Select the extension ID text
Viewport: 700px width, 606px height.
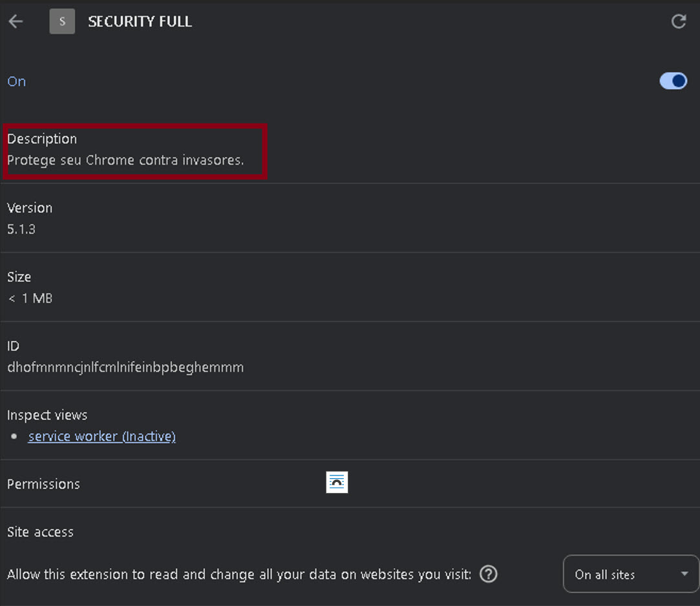(125, 366)
